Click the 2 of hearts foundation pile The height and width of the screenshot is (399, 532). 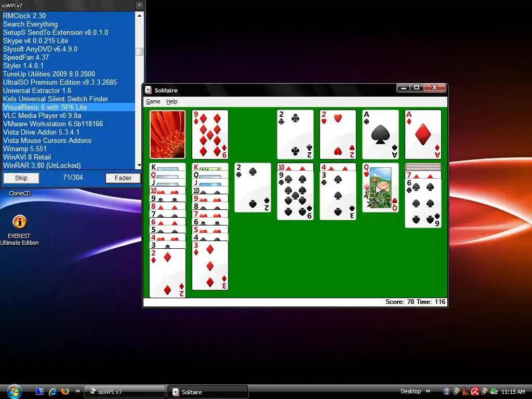pos(338,135)
